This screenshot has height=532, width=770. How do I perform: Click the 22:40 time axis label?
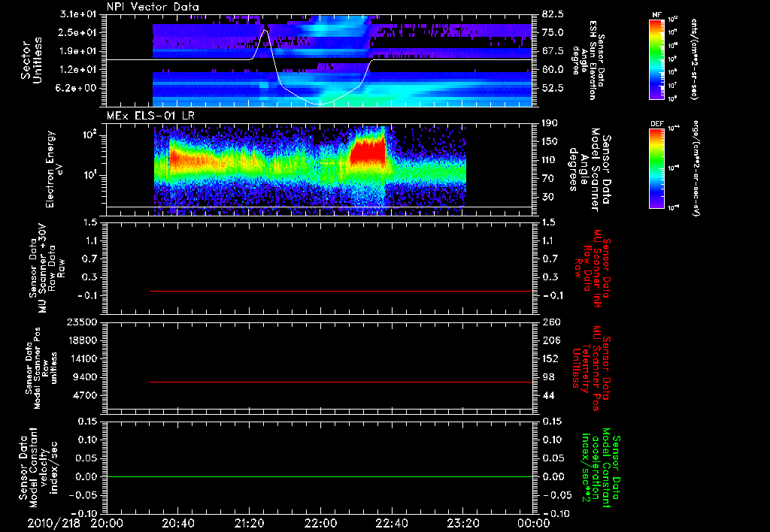coord(391,523)
